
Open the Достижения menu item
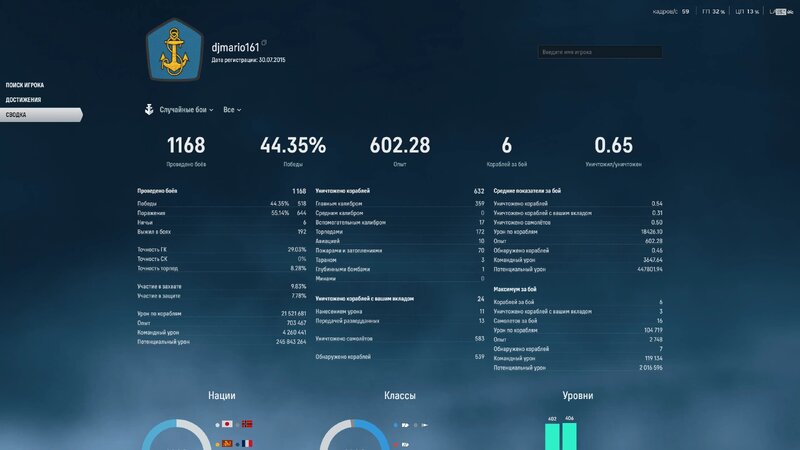(23, 100)
